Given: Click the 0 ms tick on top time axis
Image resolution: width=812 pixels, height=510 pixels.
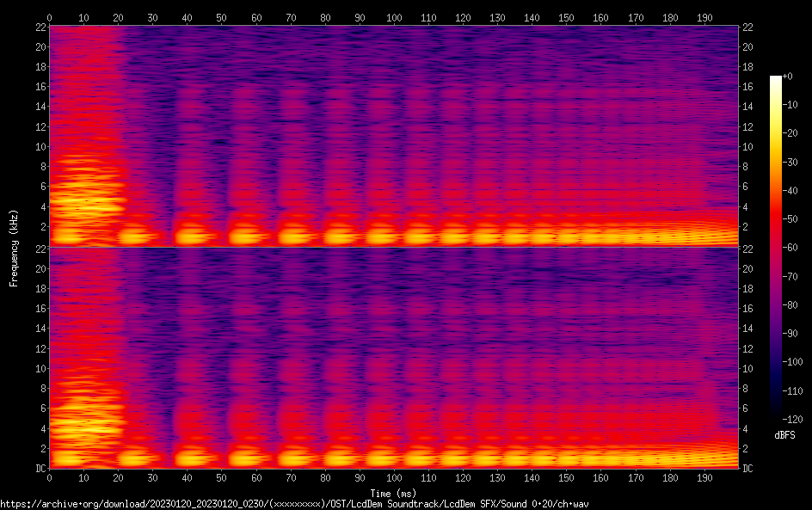Looking at the screenshot, I should [x=50, y=17].
